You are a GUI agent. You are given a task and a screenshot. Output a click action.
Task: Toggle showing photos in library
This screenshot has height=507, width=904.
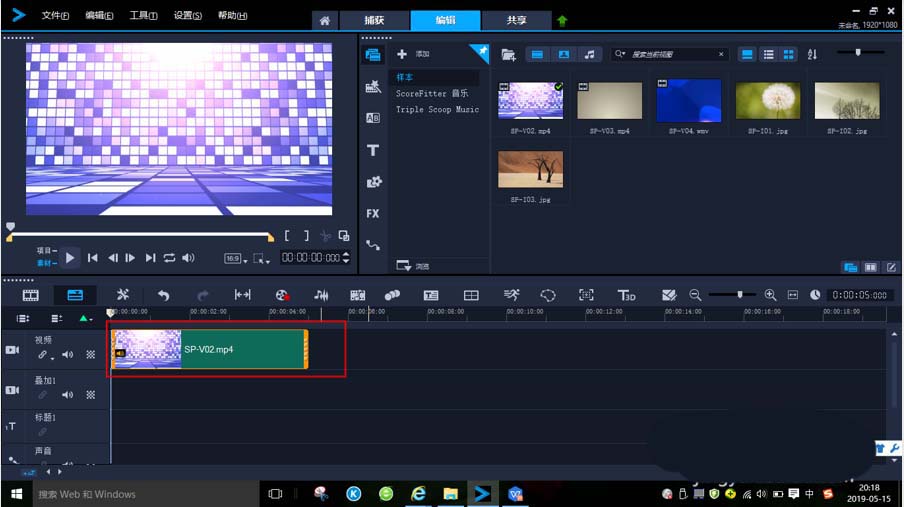(563, 54)
